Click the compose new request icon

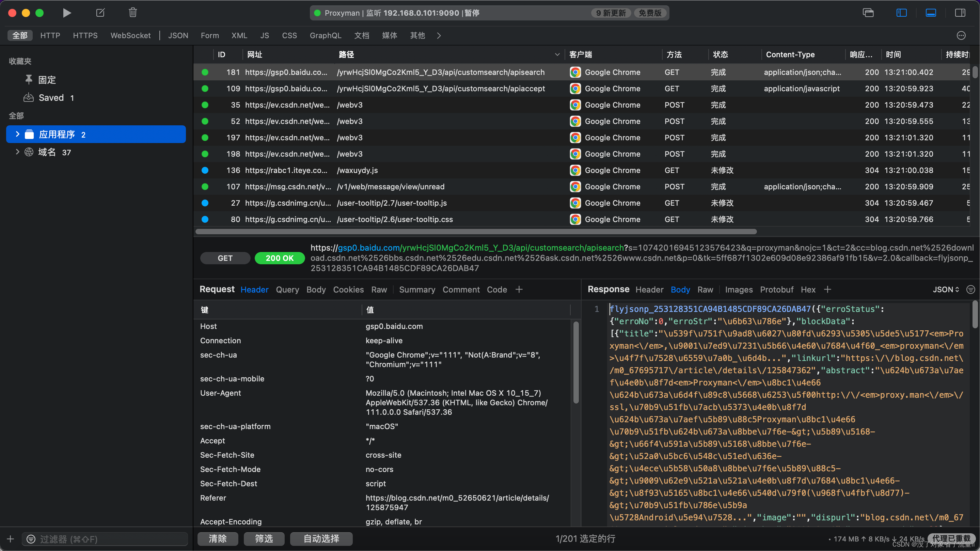tap(100, 13)
